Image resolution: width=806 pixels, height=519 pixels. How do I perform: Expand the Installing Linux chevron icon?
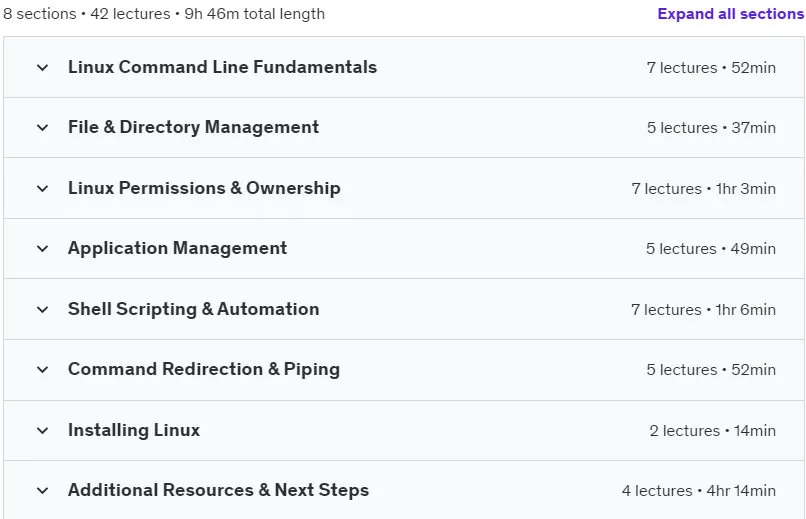(43, 431)
